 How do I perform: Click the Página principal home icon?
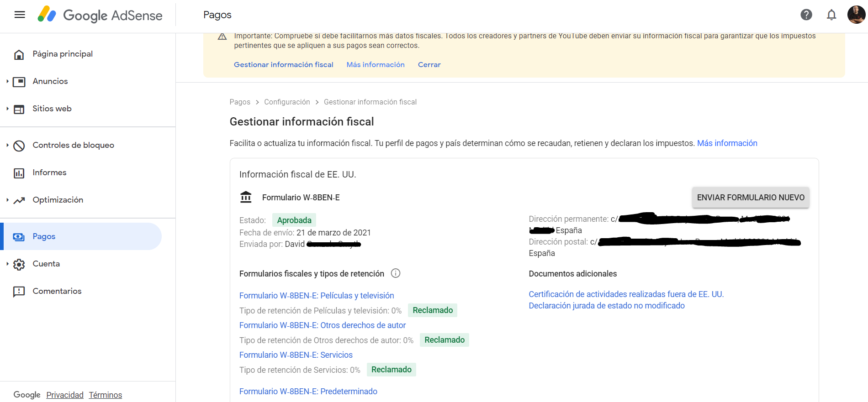(x=19, y=54)
